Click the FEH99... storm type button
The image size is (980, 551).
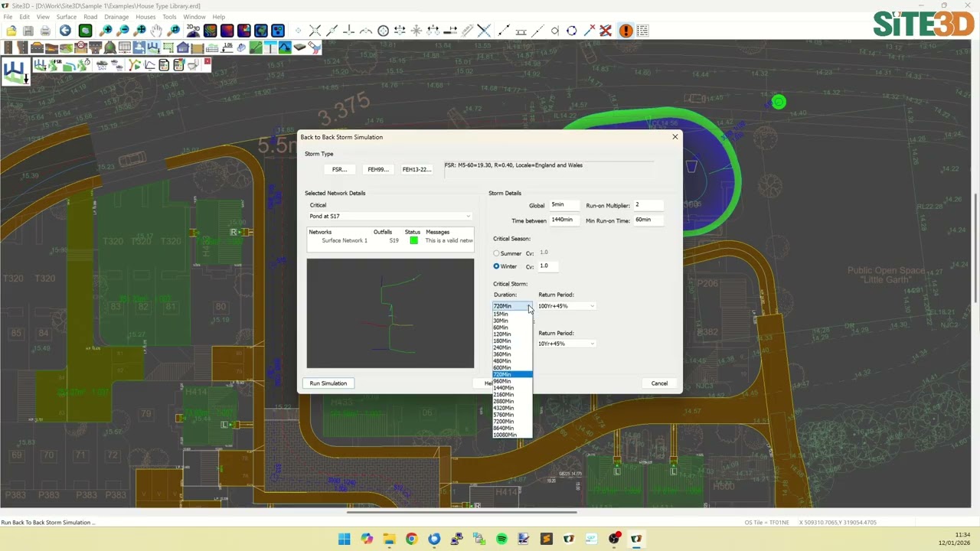377,169
